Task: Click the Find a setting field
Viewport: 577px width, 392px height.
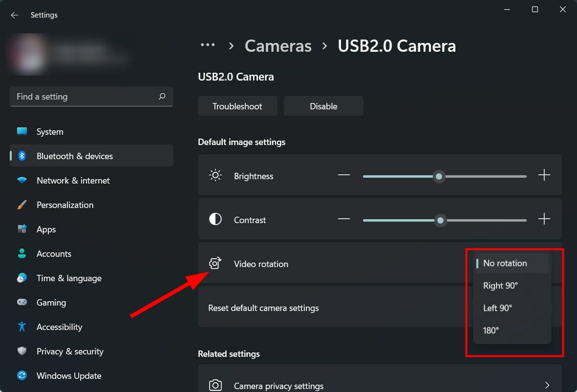Action: click(83, 97)
